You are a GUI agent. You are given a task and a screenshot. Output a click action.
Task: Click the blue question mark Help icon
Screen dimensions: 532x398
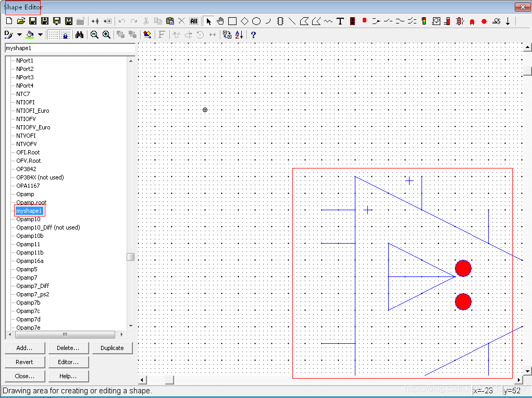tap(253, 34)
